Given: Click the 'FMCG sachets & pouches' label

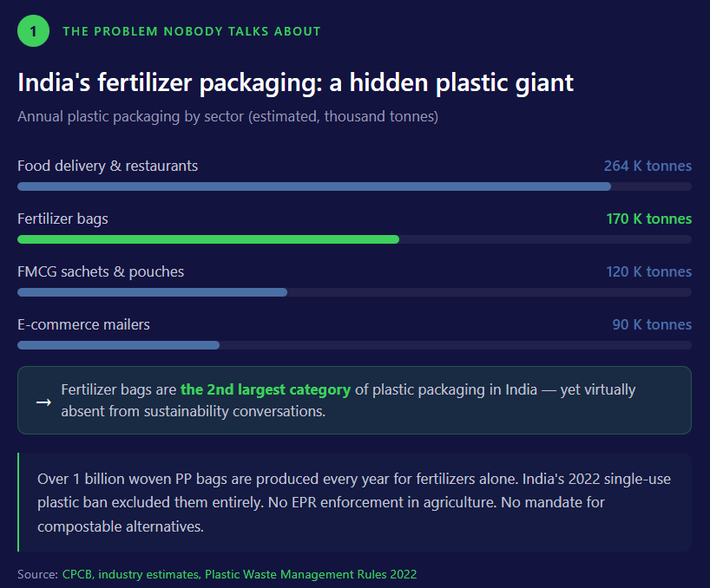Looking at the screenshot, I should click(101, 271).
